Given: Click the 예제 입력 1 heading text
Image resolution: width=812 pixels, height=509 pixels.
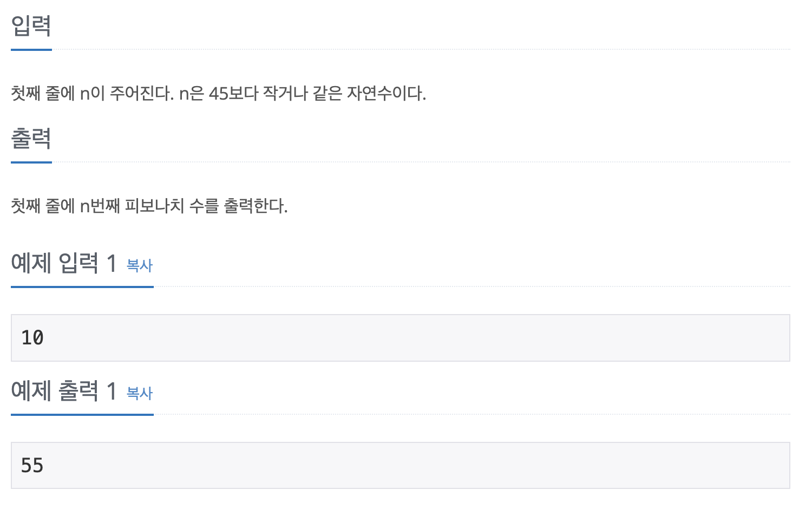Looking at the screenshot, I should pos(64,263).
